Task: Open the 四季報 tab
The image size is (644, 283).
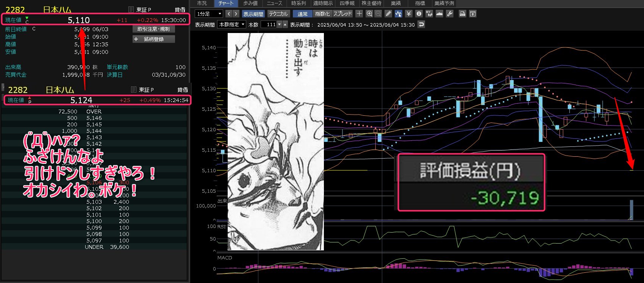Action: pyautogui.click(x=347, y=3)
